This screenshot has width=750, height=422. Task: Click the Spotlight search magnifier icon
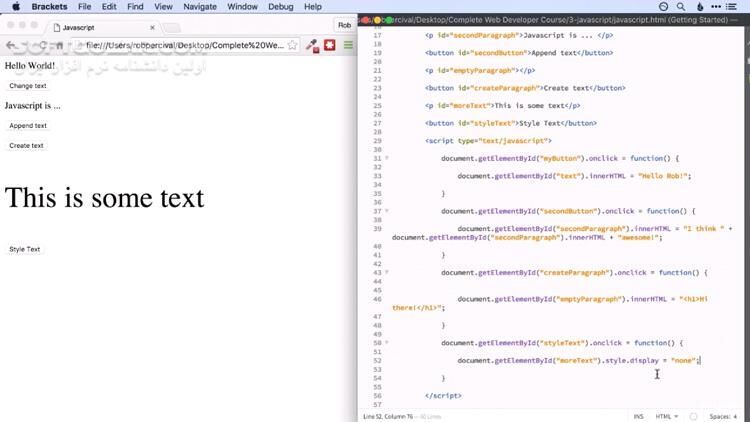(681, 7)
